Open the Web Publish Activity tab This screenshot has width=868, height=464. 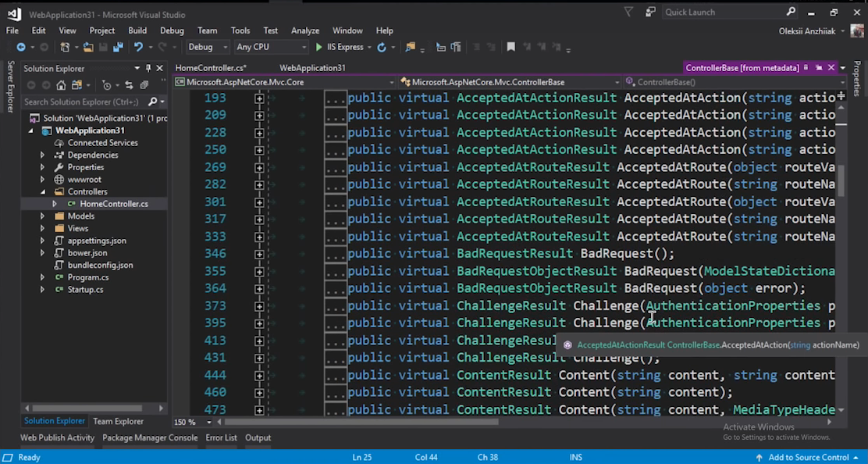click(58, 437)
